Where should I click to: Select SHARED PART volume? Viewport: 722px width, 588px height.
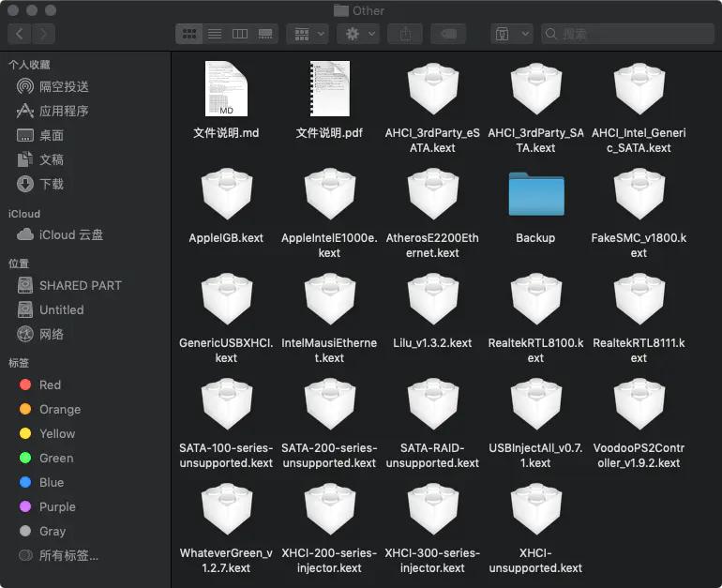coord(69,285)
